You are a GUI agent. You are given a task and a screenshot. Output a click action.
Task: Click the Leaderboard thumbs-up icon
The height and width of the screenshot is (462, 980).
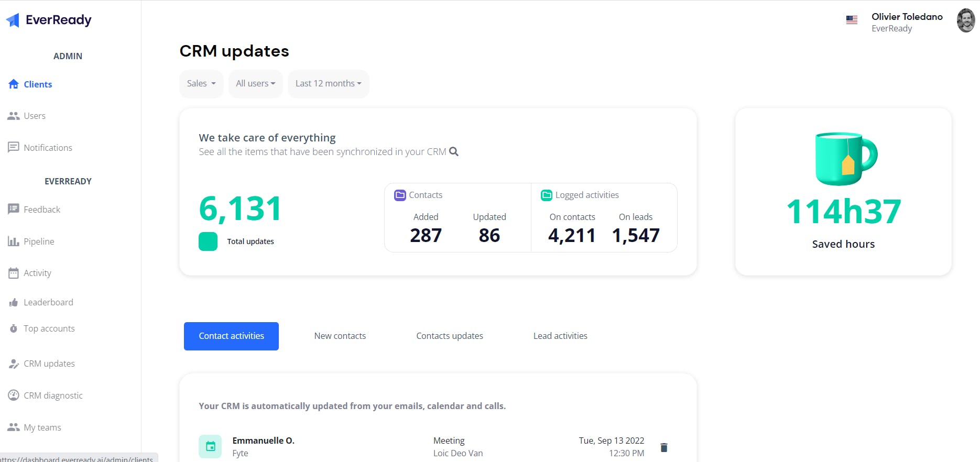[14, 302]
